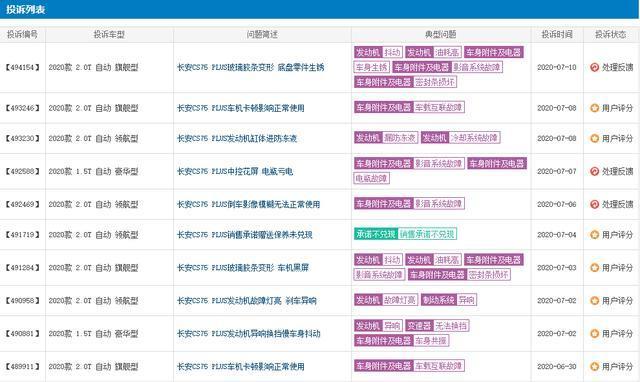Click the 制动系统 异响 tag
This screenshot has width=640, height=382.
(x=449, y=300)
